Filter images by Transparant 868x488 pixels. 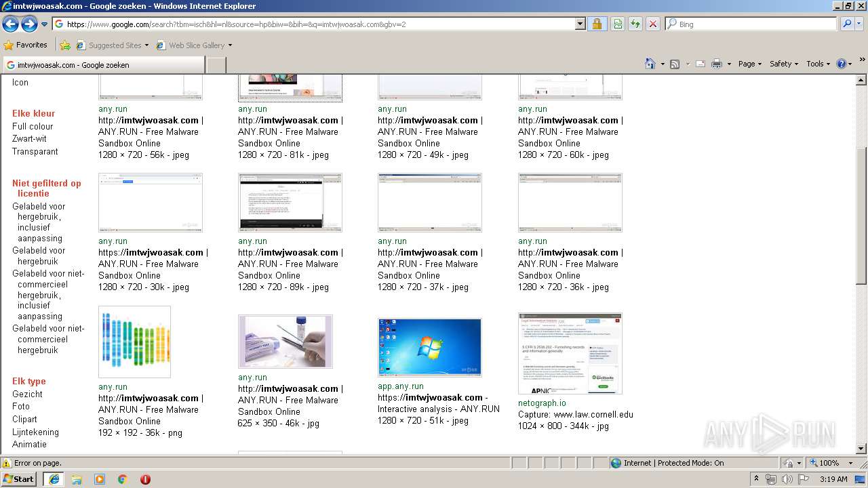pyautogui.click(x=35, y=151)
